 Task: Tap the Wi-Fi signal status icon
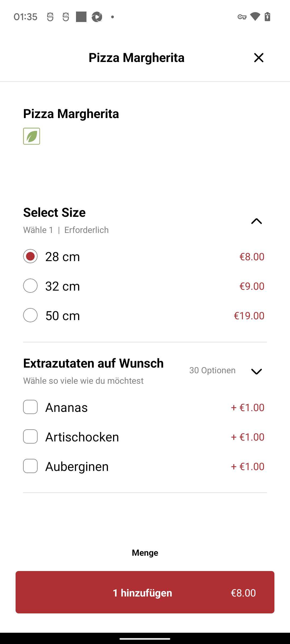click(x=255, y=17)
